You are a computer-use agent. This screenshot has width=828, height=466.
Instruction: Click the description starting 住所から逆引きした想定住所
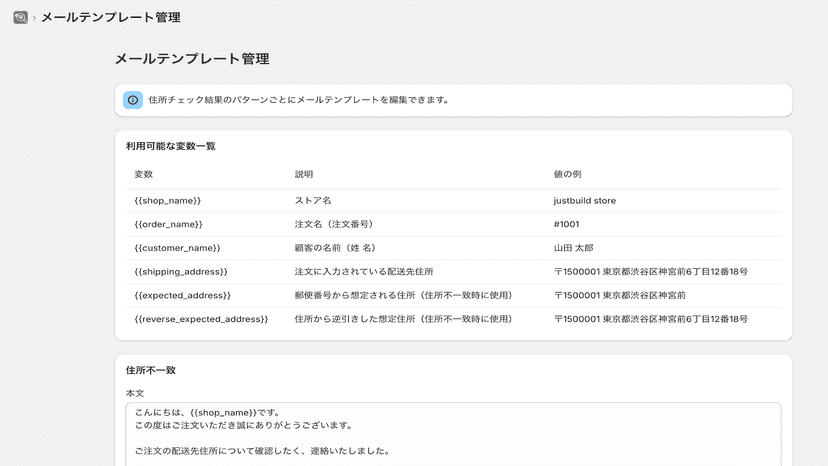pyautogui.click(x=405, y=319)
